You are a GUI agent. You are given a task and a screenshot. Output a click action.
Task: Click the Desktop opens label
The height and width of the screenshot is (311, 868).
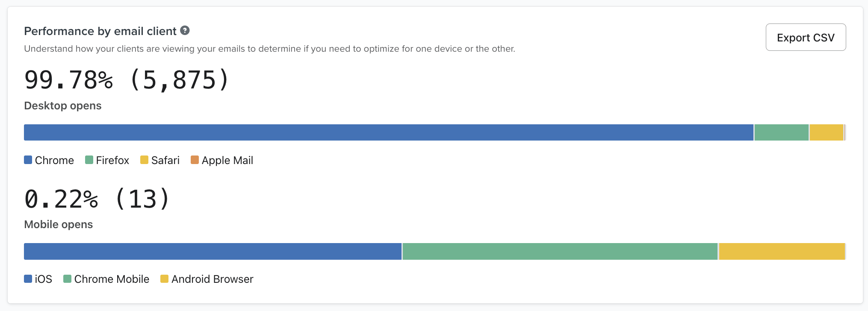pyautogui.click(x=63, y=106)
